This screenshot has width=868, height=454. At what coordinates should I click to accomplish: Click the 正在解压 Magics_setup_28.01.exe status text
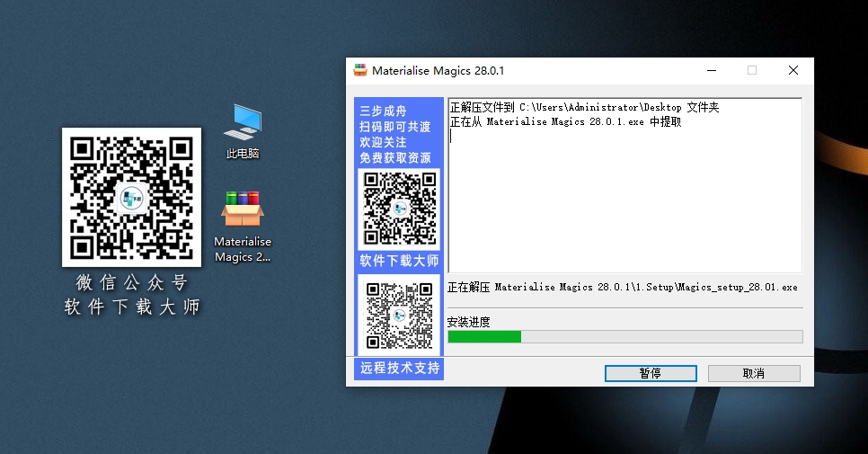tap(622, 288)
